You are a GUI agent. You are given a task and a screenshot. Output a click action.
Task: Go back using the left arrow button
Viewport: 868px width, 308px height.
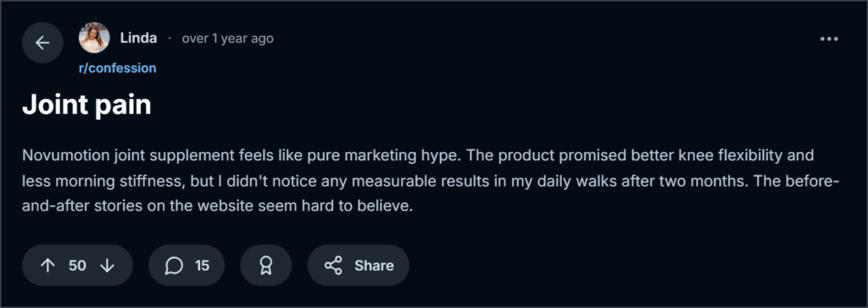coord(42,42)
